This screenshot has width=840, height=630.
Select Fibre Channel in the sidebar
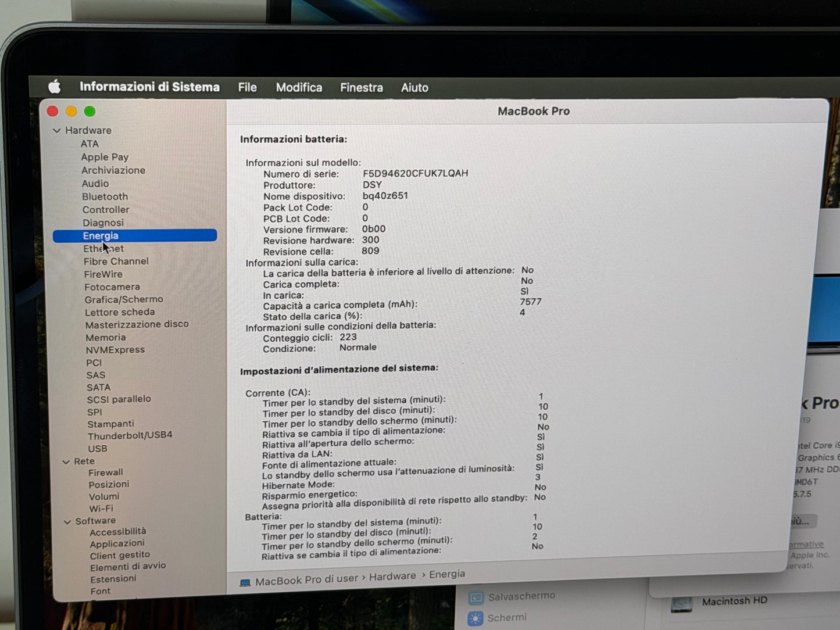[116, 262]
